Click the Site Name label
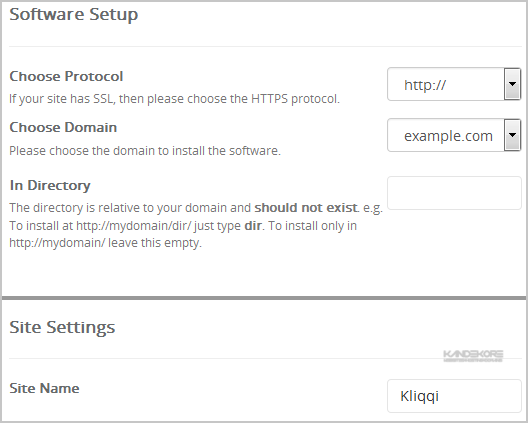Viewport: 528px width, 423px height. tap(44, 388)
